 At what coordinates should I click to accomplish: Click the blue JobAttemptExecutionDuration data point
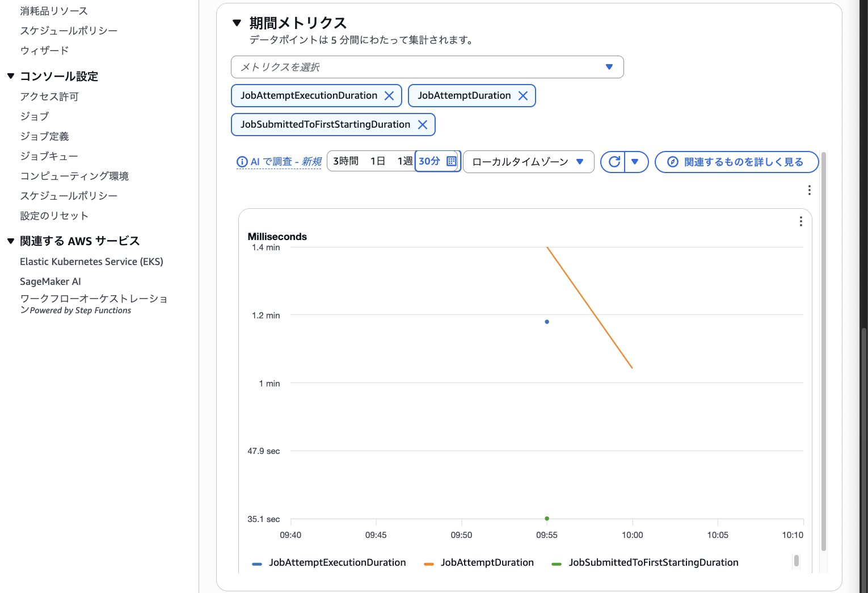tap(547, 322)
